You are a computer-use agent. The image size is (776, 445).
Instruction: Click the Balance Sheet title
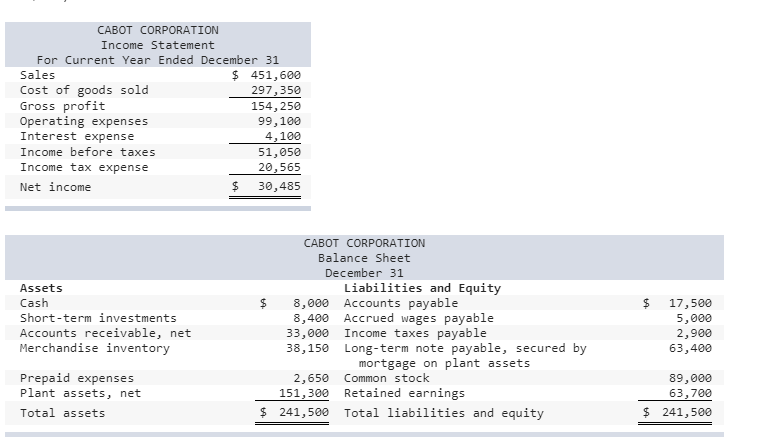coord(364,258)
